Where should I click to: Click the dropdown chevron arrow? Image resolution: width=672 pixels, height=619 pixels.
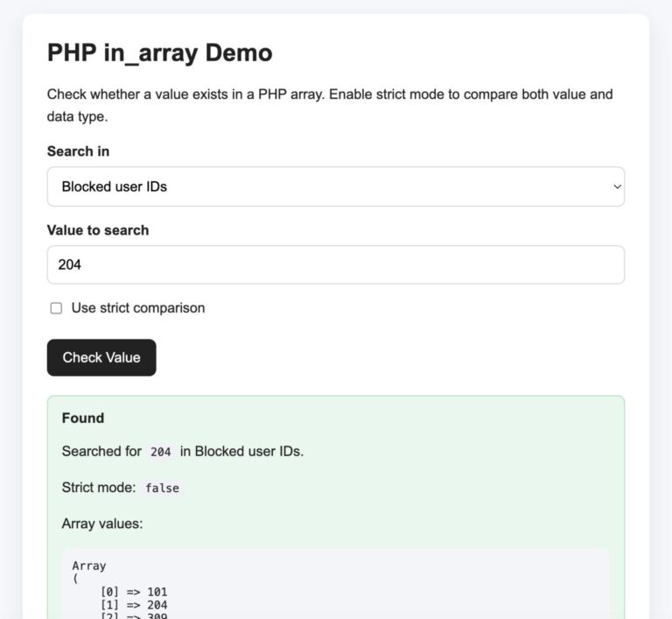(x=617, y=186)
